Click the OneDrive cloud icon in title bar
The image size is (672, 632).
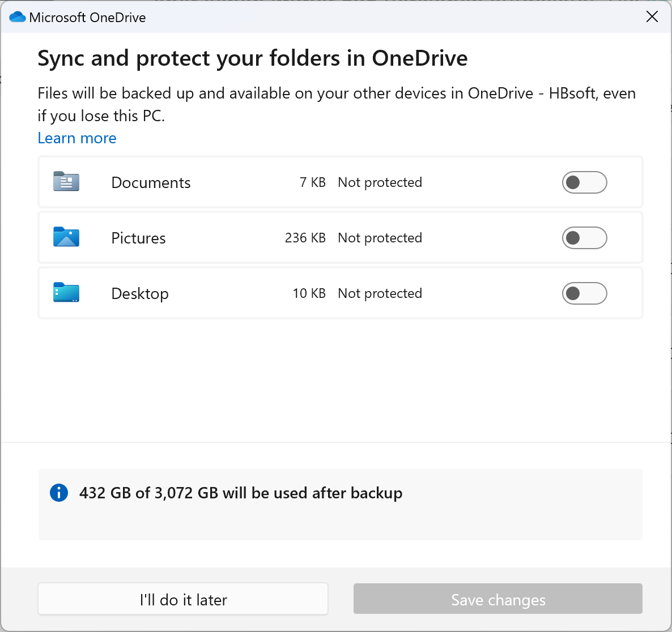click(x=18, y=17)
